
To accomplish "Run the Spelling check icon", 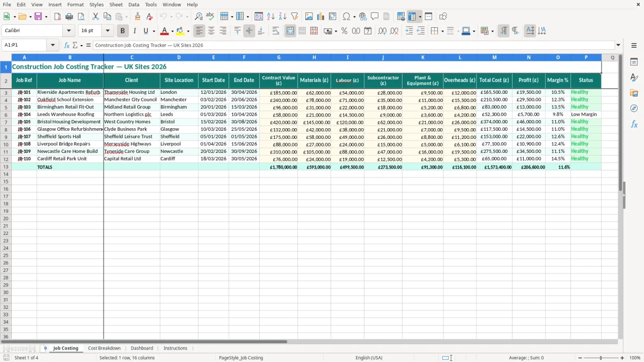I will (210, 17).
